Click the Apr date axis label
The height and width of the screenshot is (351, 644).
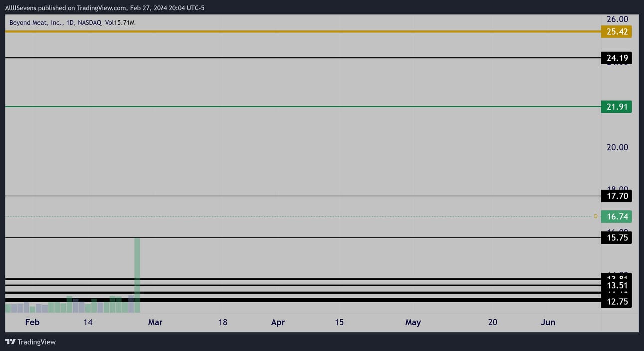[x=278, y=322]
